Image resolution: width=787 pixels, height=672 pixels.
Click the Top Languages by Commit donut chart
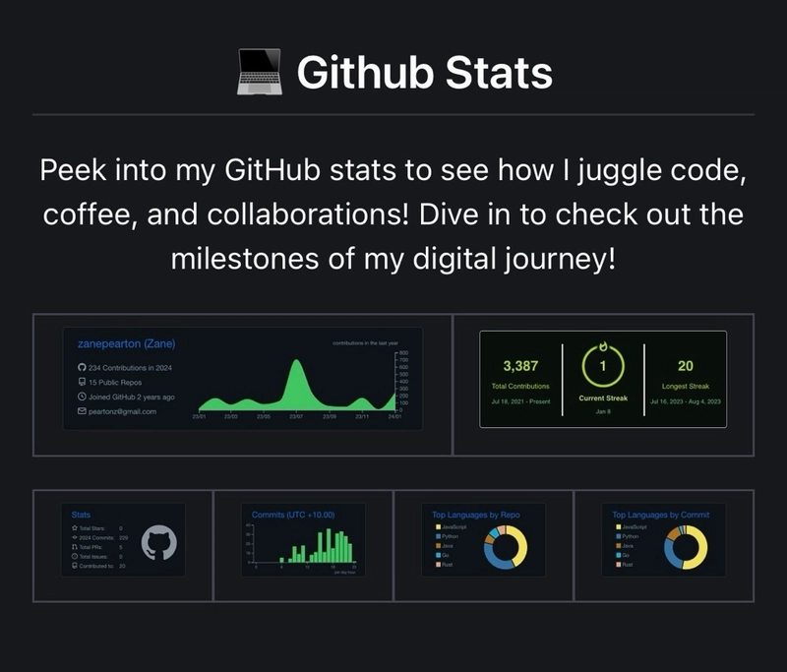(686, 547)
